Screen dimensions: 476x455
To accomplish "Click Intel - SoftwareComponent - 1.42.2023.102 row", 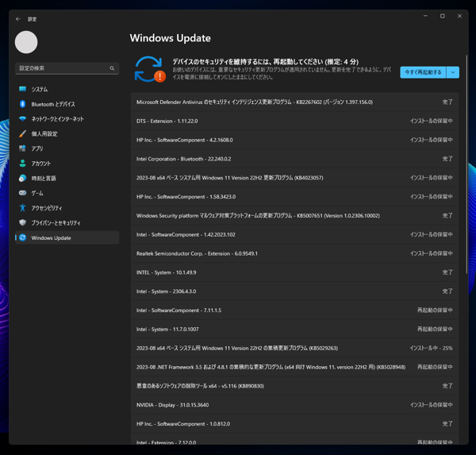I will (294, 234).
